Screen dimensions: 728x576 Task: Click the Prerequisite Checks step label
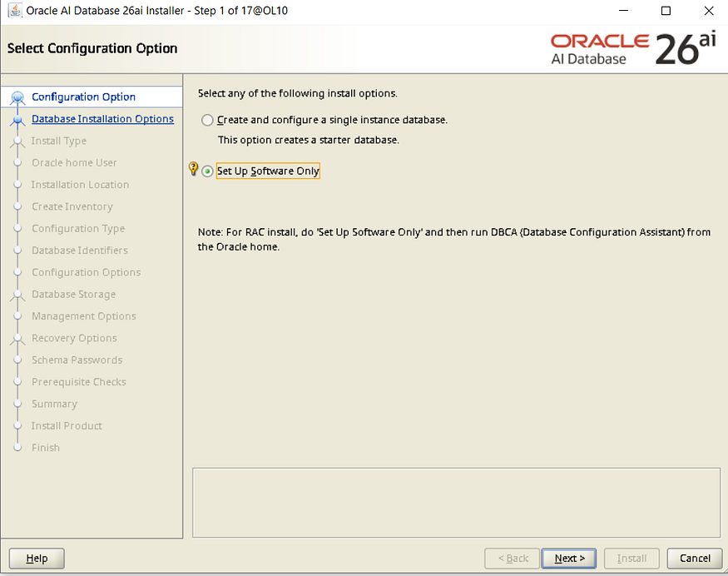[x=79, y=382]
